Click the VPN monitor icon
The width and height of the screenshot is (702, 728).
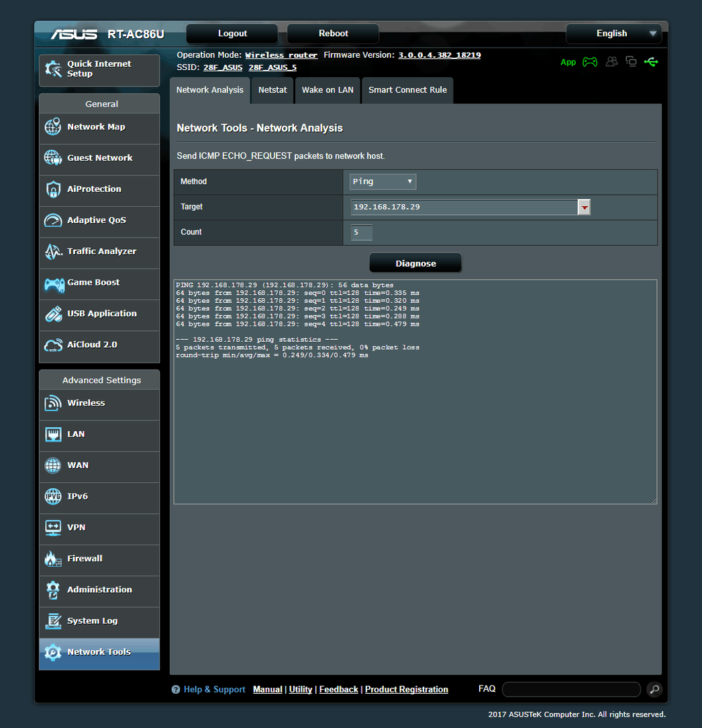click(x=53, y=528)
